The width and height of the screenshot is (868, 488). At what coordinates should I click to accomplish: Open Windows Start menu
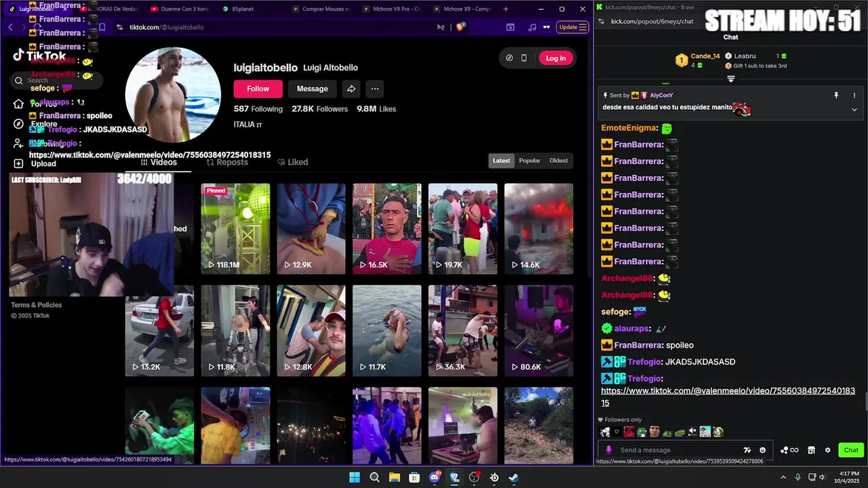(x=355, y=477)
